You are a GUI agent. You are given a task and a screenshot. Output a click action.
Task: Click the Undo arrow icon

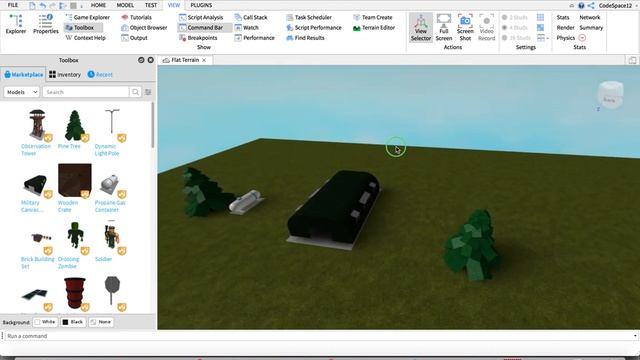(42, 6)
